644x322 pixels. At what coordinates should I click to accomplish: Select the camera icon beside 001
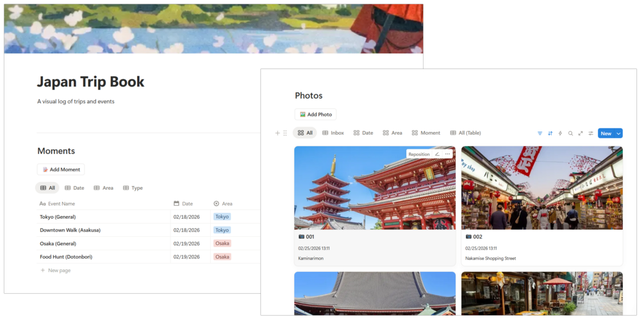tap(301, 237)
